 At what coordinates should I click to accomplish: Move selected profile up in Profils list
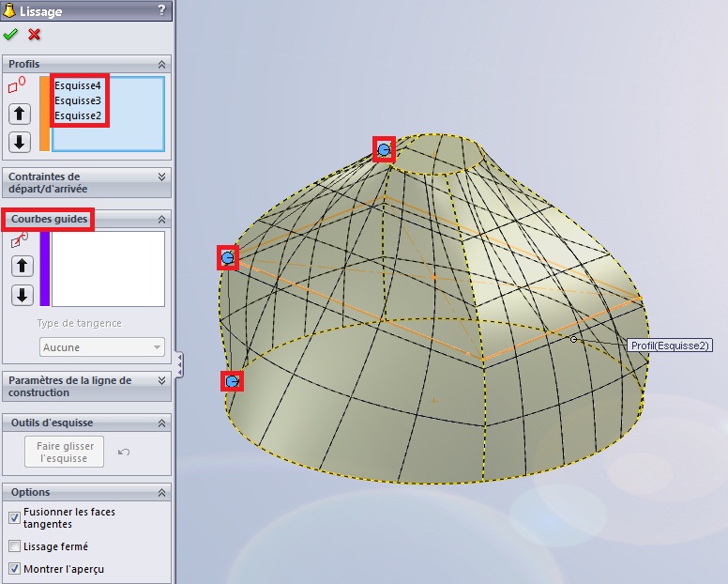click(20, 115)
